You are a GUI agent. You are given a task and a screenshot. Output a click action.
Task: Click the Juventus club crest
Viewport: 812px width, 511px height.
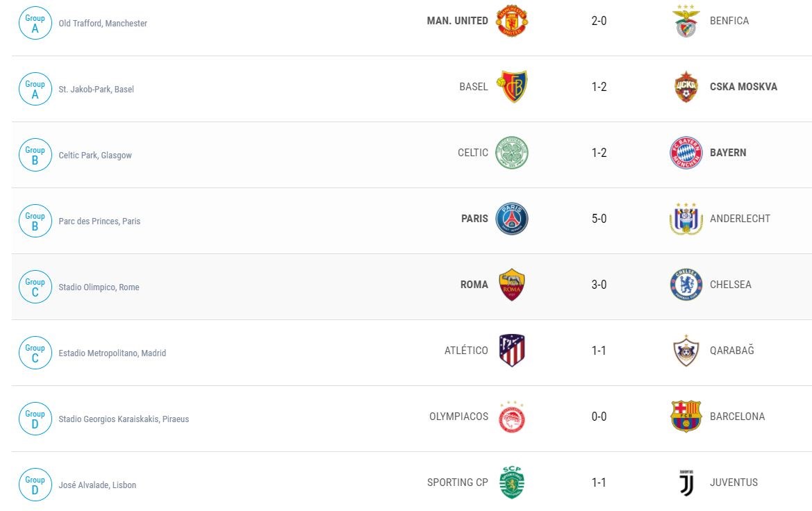(x=686, y=483)
